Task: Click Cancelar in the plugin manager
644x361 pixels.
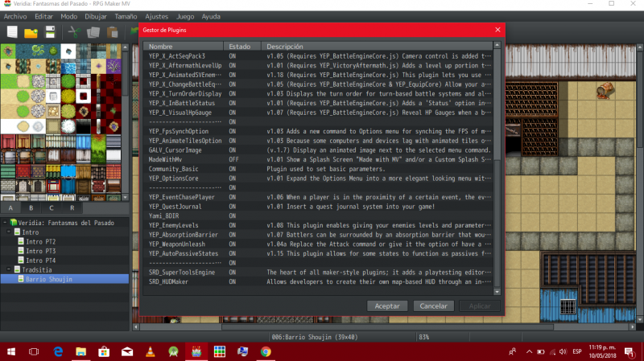Action: pos(433,306)
